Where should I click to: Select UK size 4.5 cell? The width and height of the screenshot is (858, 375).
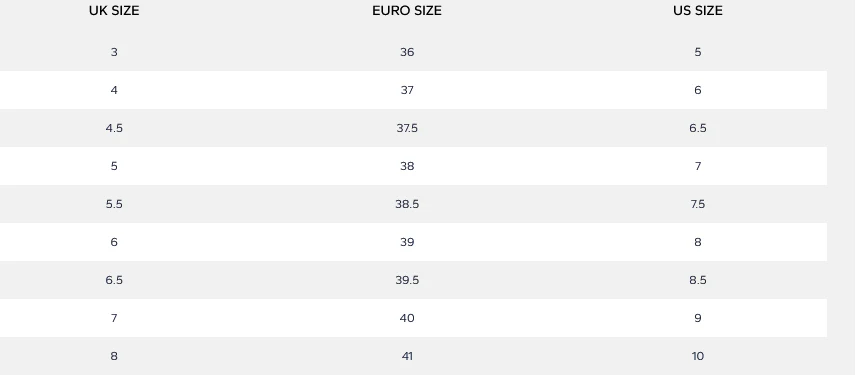[x=114, y=128]
